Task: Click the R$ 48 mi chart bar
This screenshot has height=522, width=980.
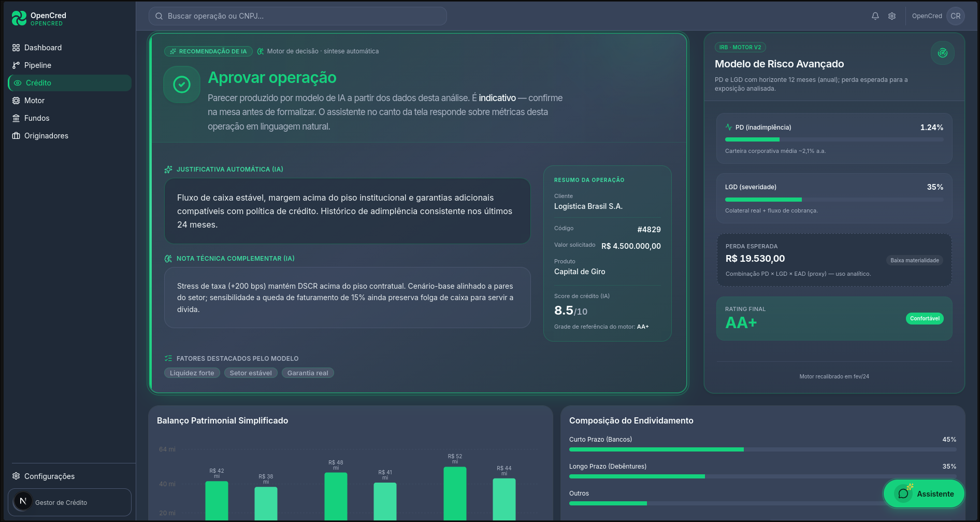Action: pos(336,497)
